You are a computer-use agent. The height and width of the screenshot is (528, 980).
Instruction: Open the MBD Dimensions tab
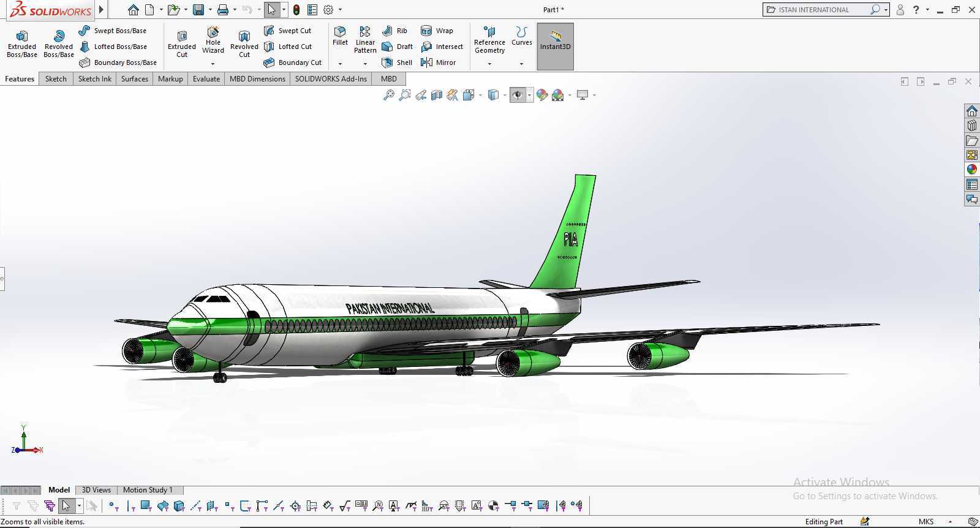[x=257, y=79]
